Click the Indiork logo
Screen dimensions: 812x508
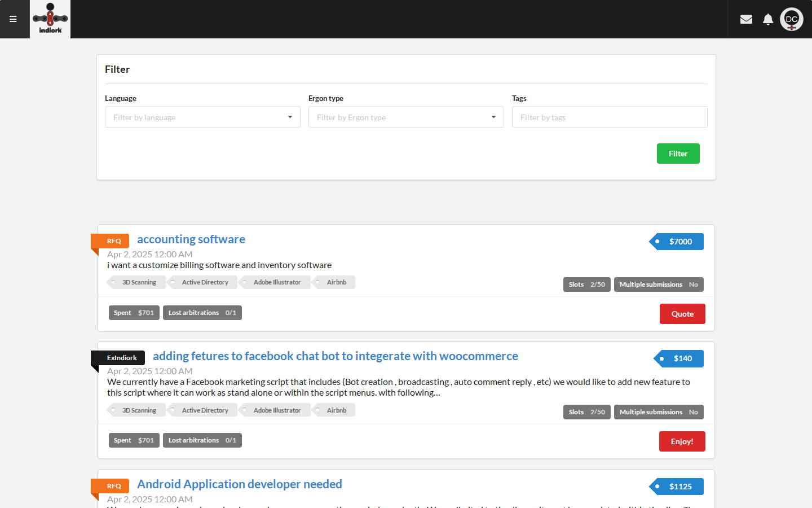[50, 19]
